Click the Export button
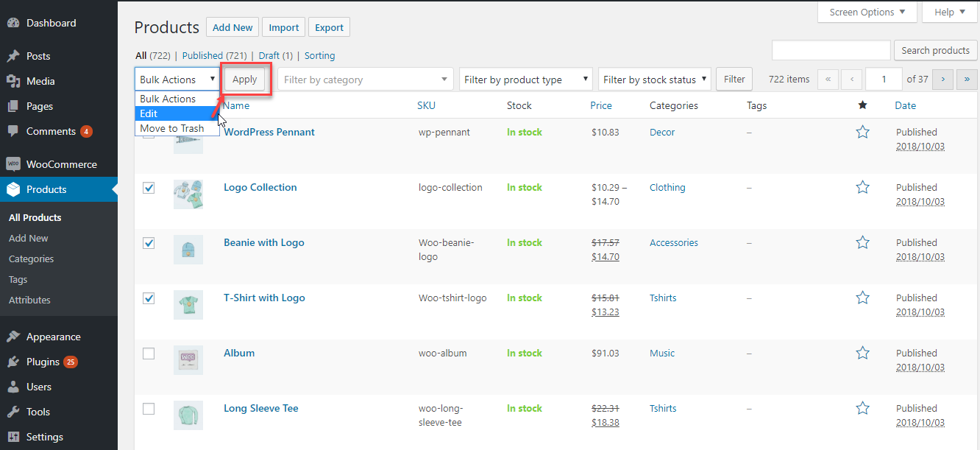 click(x=330, y=27)
